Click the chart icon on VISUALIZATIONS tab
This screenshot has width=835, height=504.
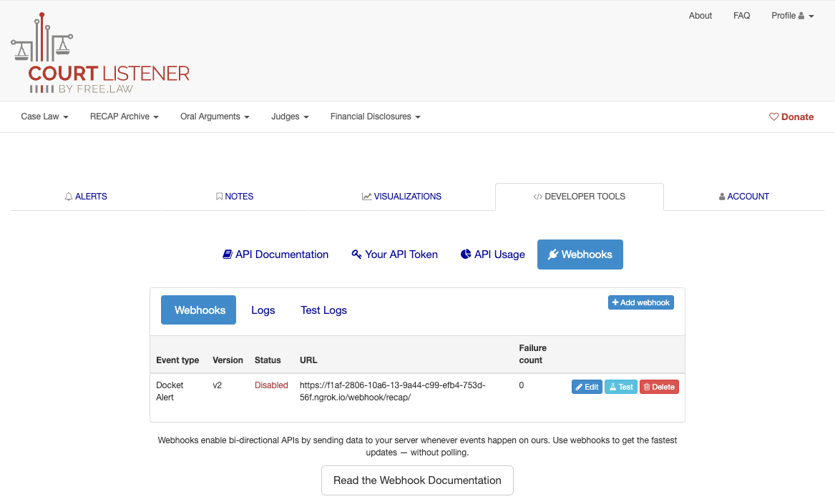367,196
